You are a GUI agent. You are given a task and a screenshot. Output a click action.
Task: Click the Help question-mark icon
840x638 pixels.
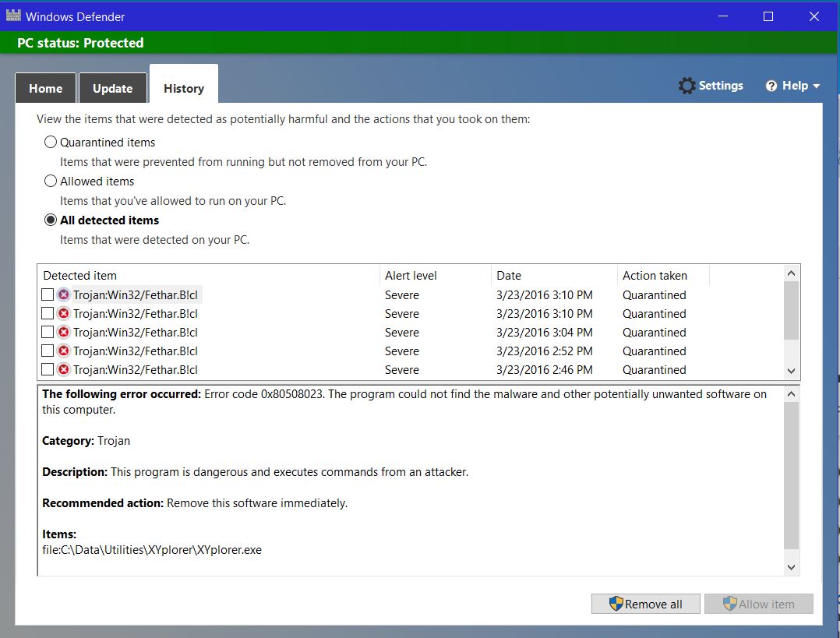[x=771, y=86]
